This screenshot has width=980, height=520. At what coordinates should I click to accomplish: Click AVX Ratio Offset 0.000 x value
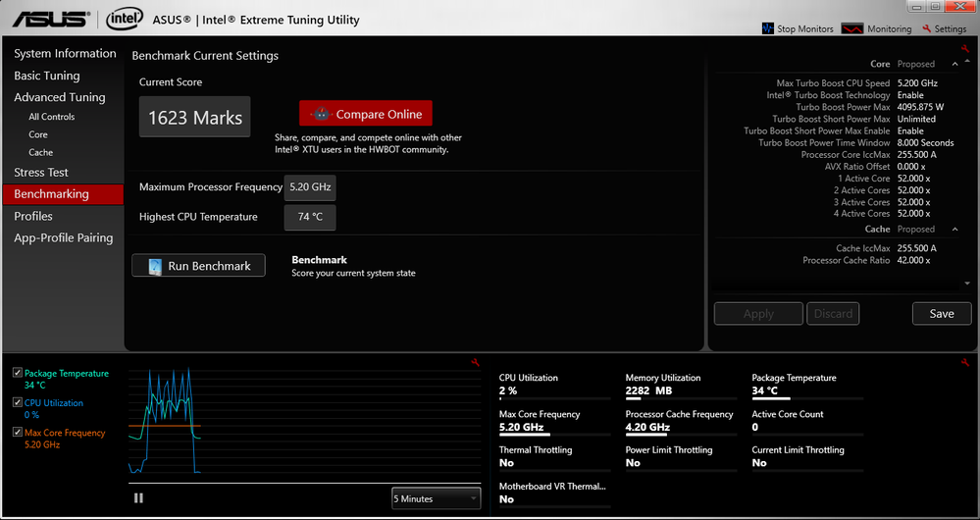click(x=911, y=166)
